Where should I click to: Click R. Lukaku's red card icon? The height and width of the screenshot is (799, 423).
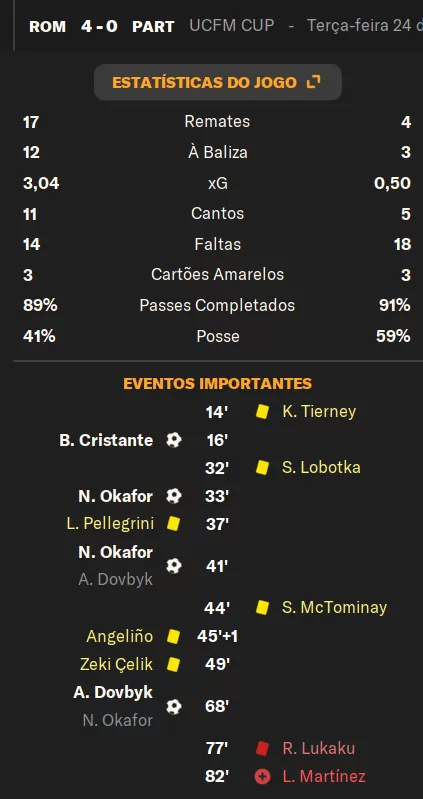point(262,748)
